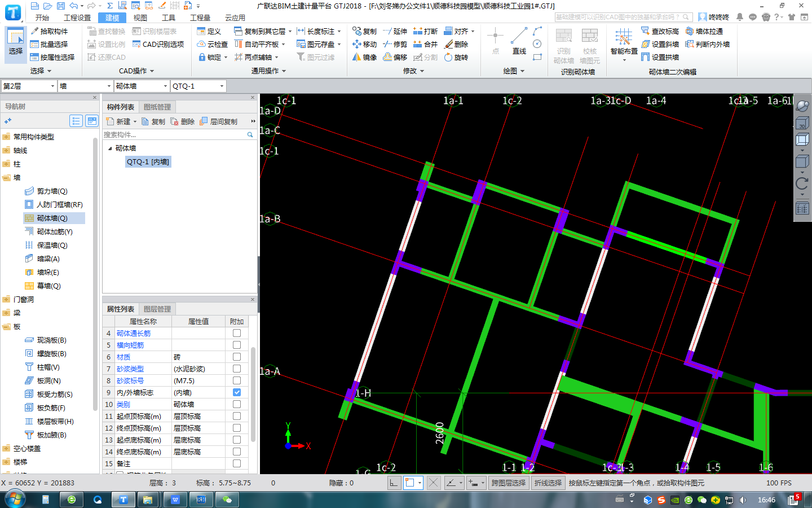Image resolution: width=812 pixels, height=508 pixels.
Task: Select the 旋转 rotate tool
Action: click(x=456, y=57)
